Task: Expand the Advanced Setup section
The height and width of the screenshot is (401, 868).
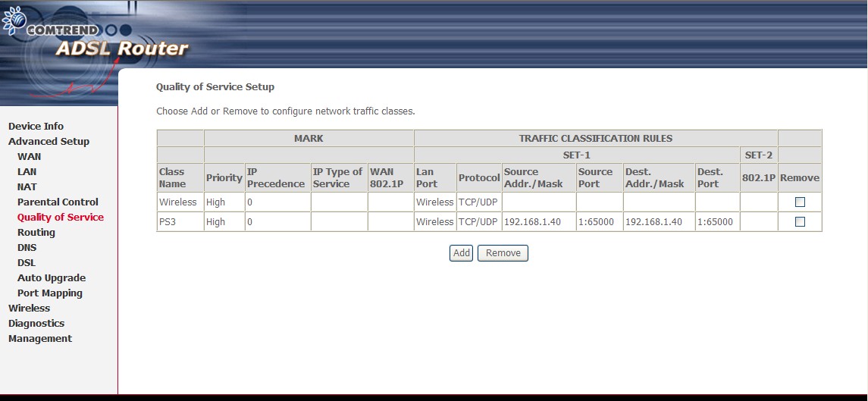Action: tap(49, 142)
